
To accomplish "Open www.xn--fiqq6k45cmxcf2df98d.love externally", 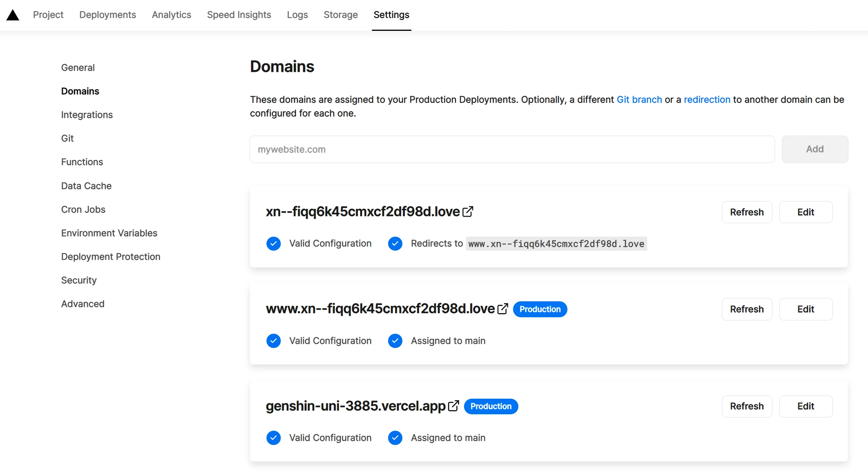I will click(x=502, y=309).
